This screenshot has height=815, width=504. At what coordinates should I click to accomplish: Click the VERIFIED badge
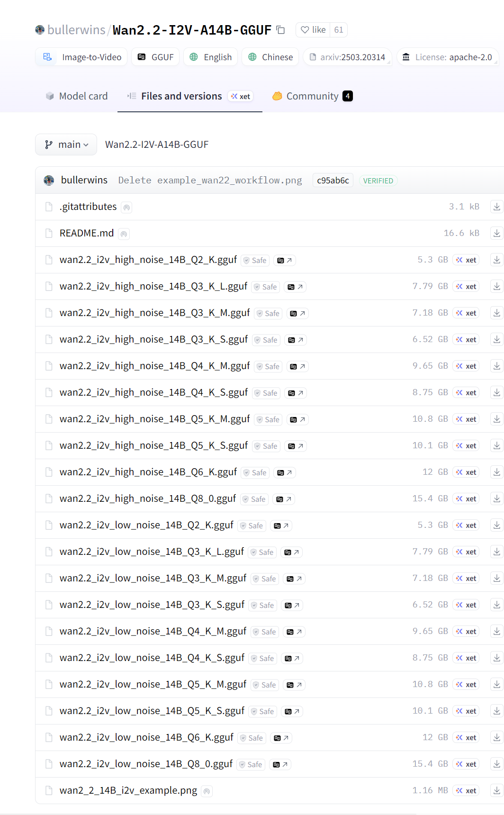click(x=378, y=181)
